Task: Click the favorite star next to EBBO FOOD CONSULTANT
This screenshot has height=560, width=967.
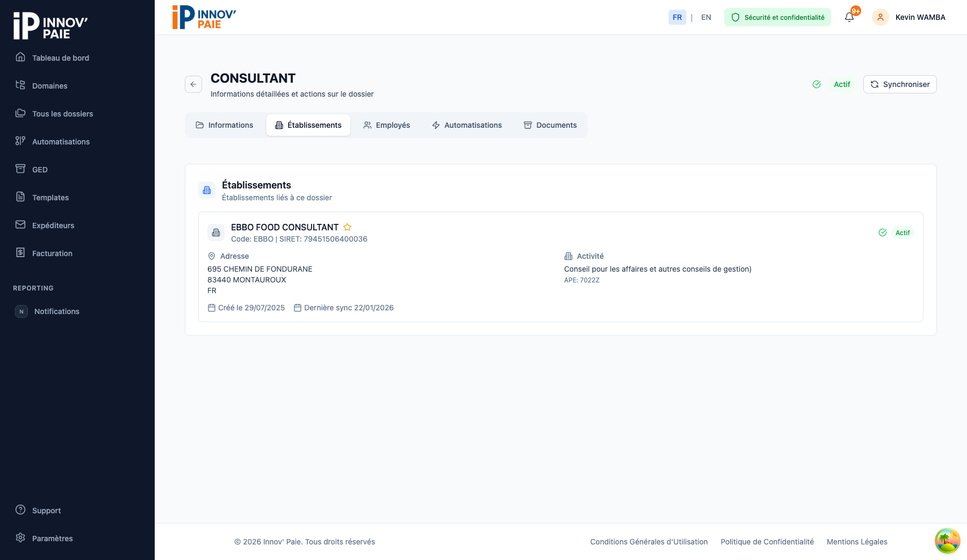Action: click(348, 227)
